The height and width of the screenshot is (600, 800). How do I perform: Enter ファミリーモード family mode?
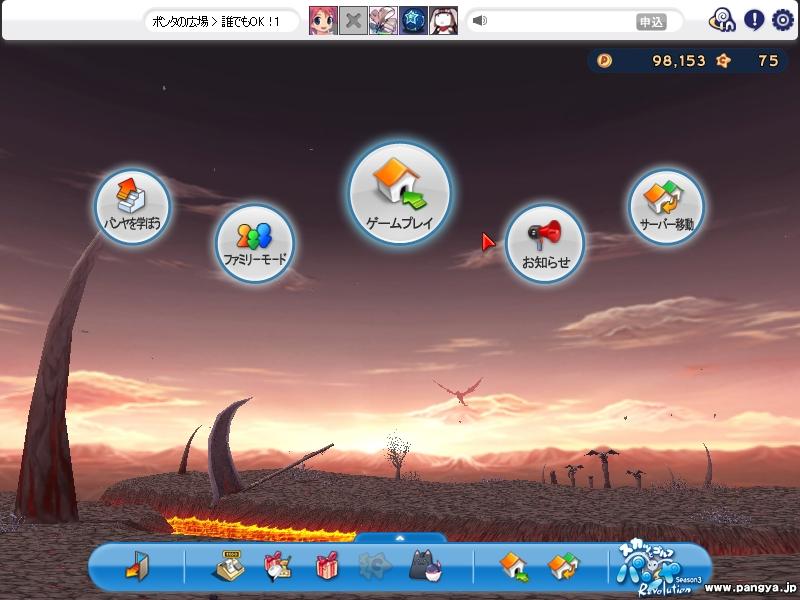(255, 243)
